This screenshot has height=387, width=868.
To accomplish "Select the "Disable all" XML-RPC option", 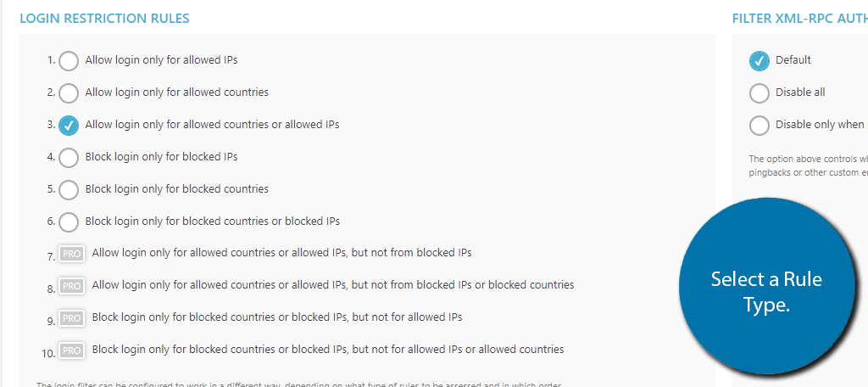I will click(759, 93).
